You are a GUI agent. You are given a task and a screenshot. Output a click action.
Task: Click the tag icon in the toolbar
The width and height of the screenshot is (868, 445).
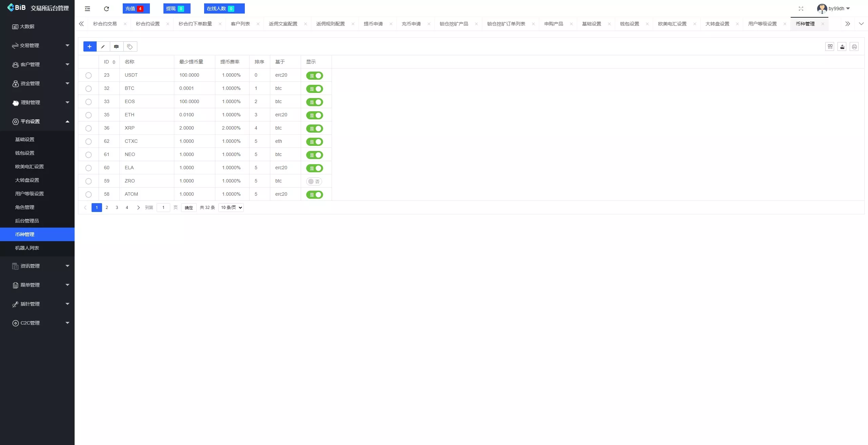(x=130, y=46)
